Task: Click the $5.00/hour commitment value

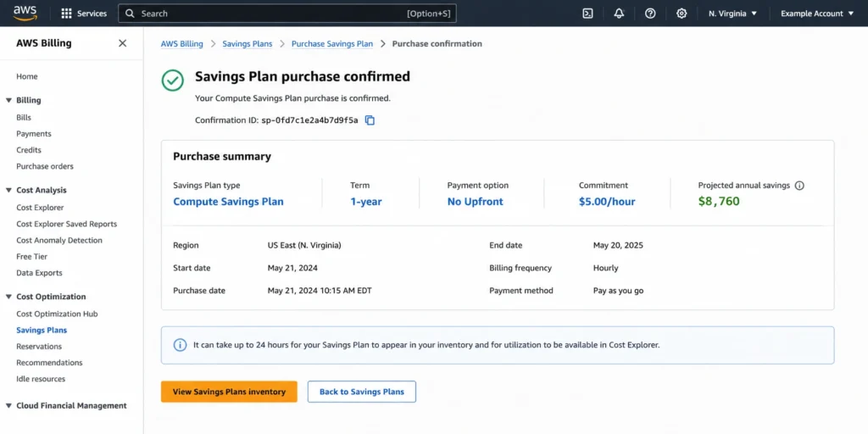Action: 607,202
